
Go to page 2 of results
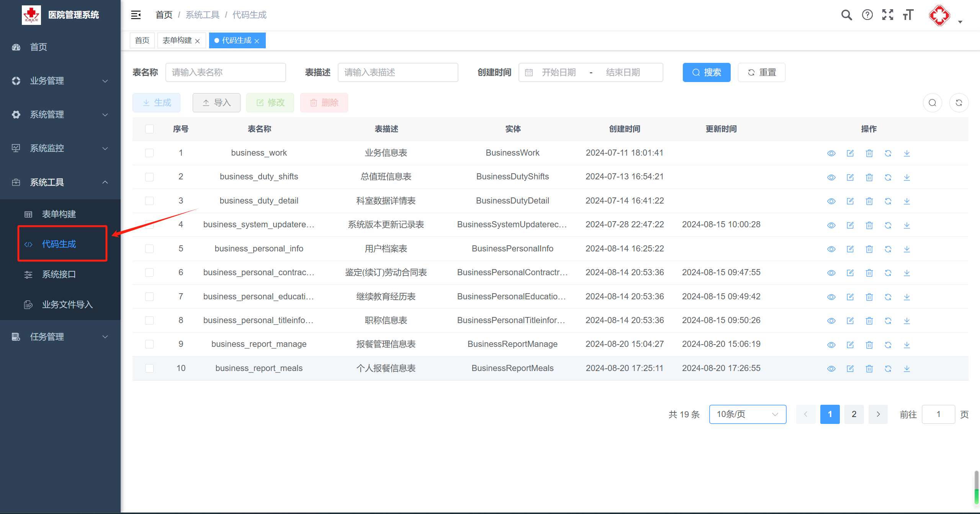854,414
